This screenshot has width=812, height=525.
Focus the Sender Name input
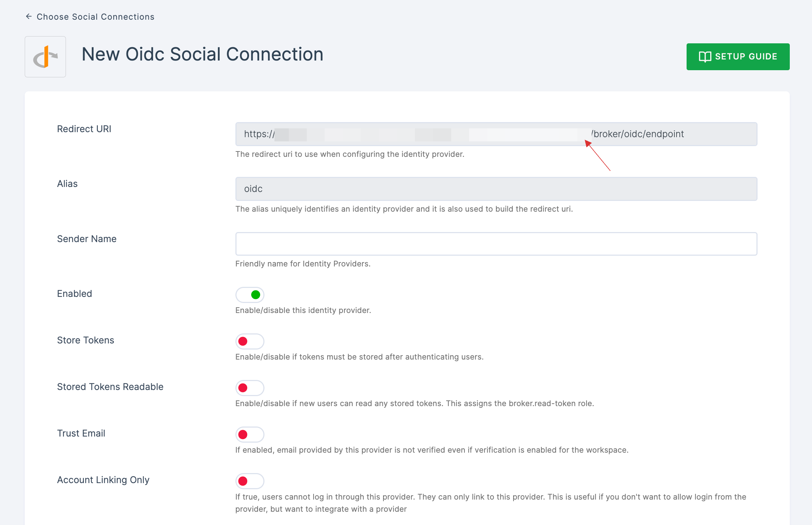click(496, 244)
